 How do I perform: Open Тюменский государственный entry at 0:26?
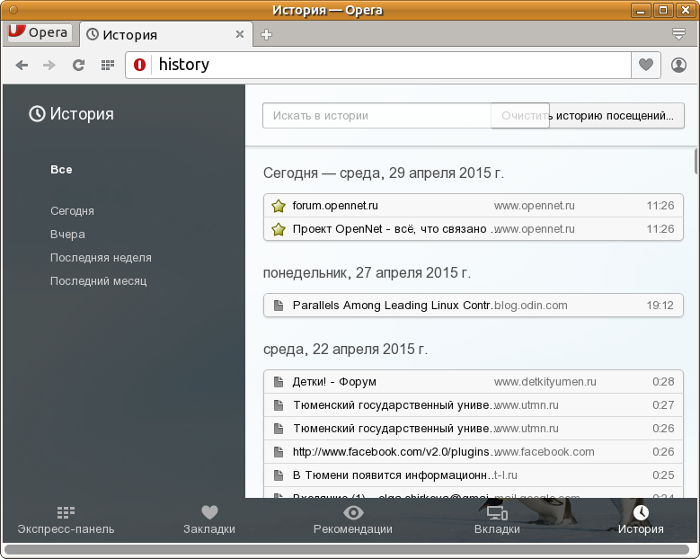pyautogui.click(x=473, y=429)
